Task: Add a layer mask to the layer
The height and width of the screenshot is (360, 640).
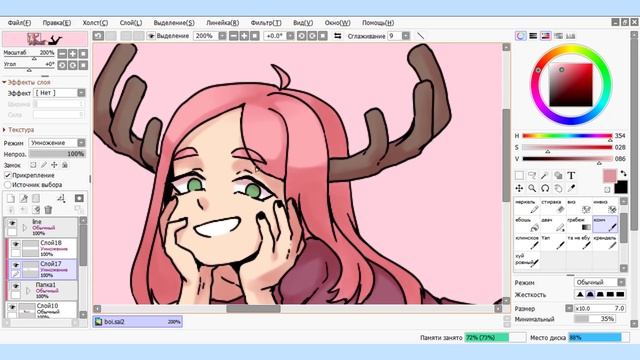Action: click(x=79, y=198)
